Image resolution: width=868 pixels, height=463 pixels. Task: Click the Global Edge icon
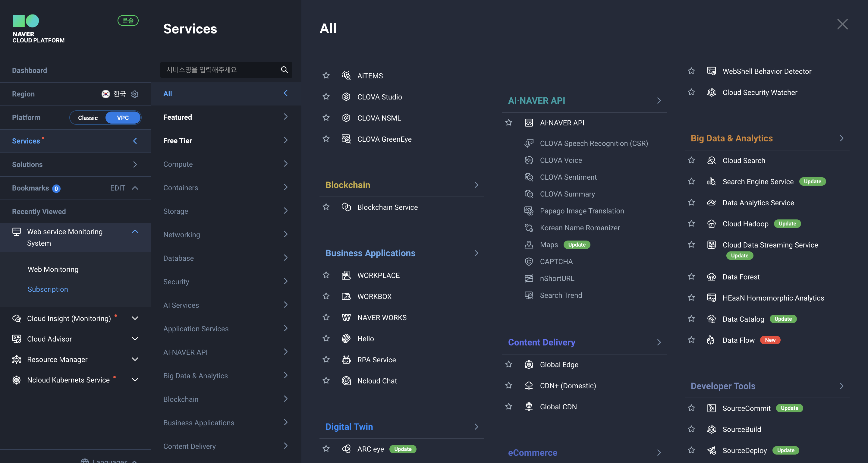tap(529, 364)
